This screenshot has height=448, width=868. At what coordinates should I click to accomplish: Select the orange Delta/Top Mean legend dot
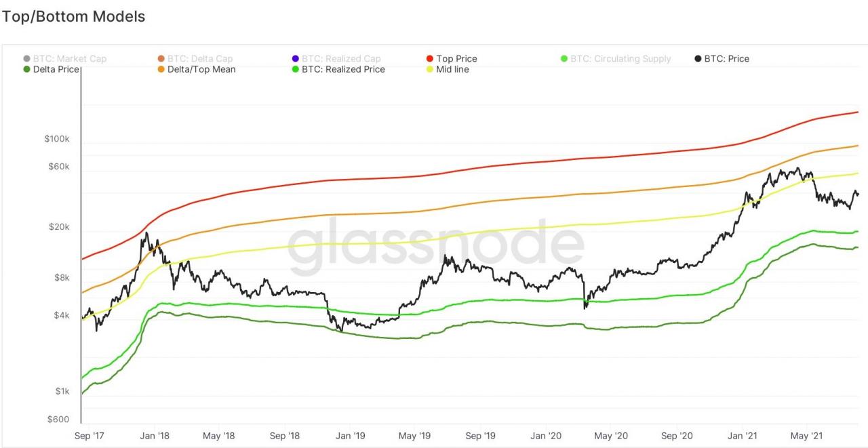161,69
